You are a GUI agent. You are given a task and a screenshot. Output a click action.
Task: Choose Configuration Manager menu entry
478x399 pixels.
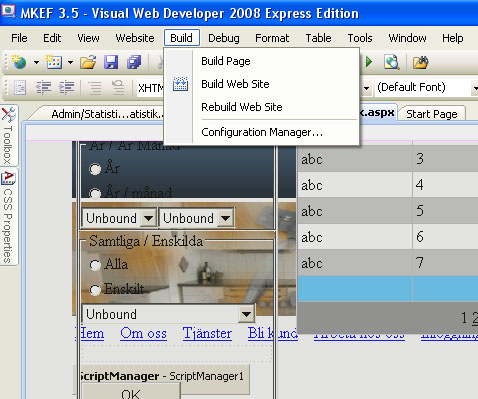pos(262,132)
